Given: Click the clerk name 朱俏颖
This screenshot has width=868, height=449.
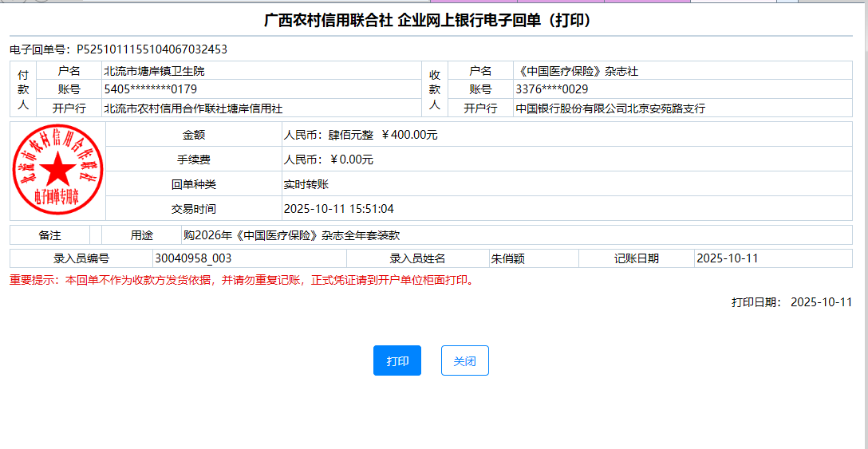Looking at the screenshot, I should [507, 258].
